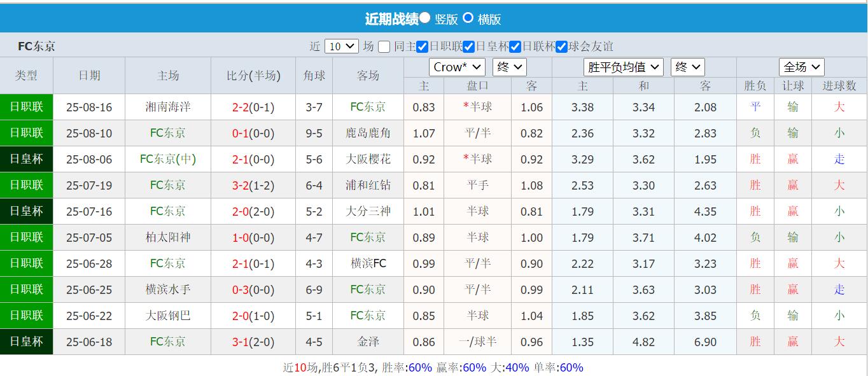Enable the 同主 checkbox
The width and height of the screenshot is (868, 376).
[384, 46]
